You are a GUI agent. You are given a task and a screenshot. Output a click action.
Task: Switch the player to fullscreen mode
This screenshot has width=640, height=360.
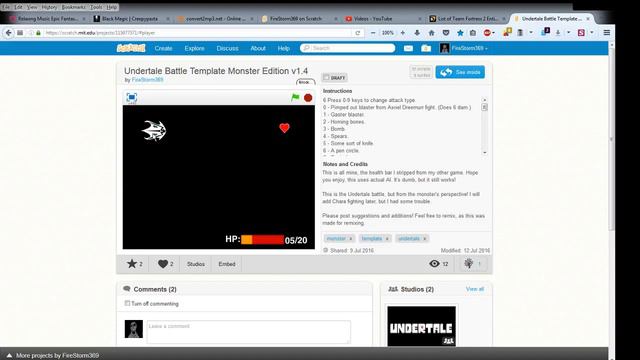pyautogui.click(x=131, y=98)
